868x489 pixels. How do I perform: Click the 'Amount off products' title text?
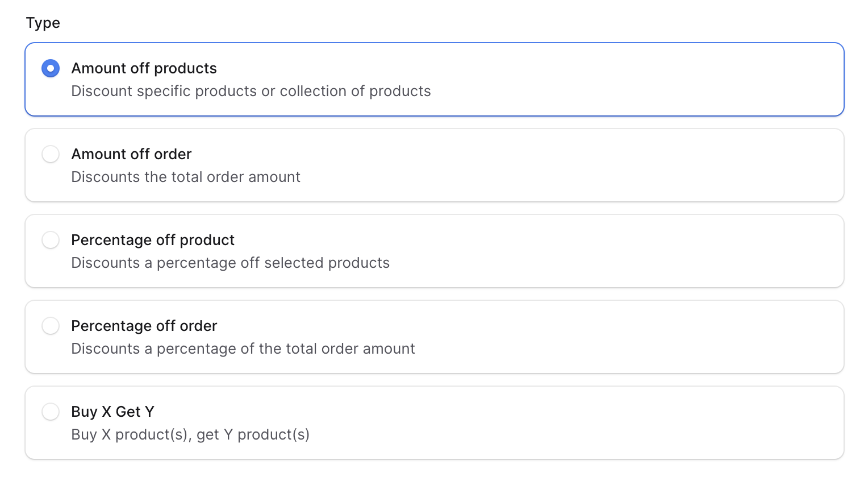pos(144,69)
